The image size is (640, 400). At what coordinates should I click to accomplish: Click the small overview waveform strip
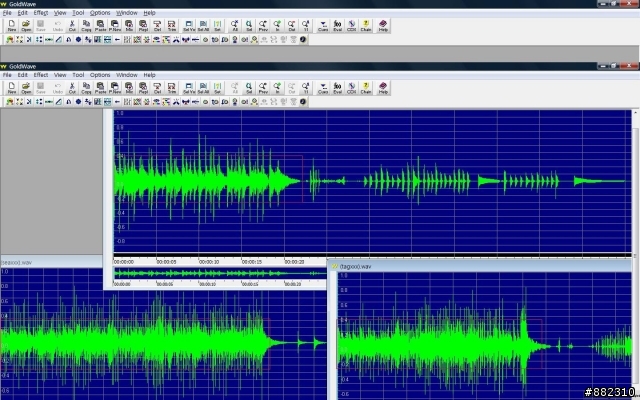point(220,273)
